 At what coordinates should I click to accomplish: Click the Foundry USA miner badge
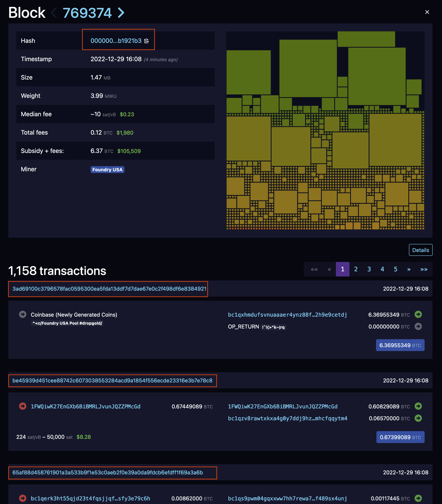(x=107, y=170)
